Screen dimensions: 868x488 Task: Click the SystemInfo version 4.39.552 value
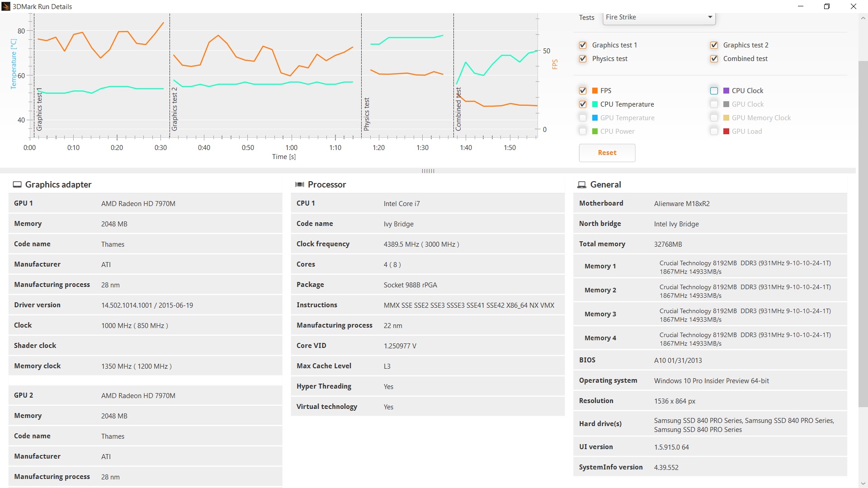[x=666, y=468]
